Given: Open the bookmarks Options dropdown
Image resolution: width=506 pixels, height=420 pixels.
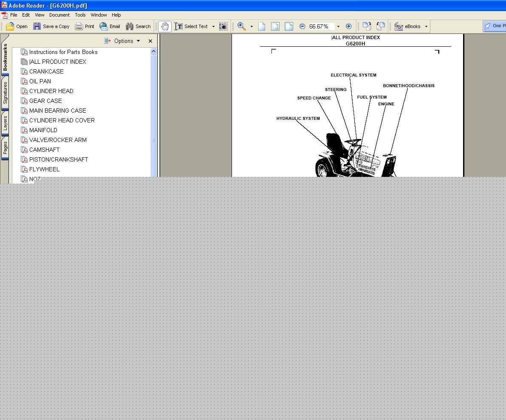Looking at the screenshot, I should tap(122, 41).
